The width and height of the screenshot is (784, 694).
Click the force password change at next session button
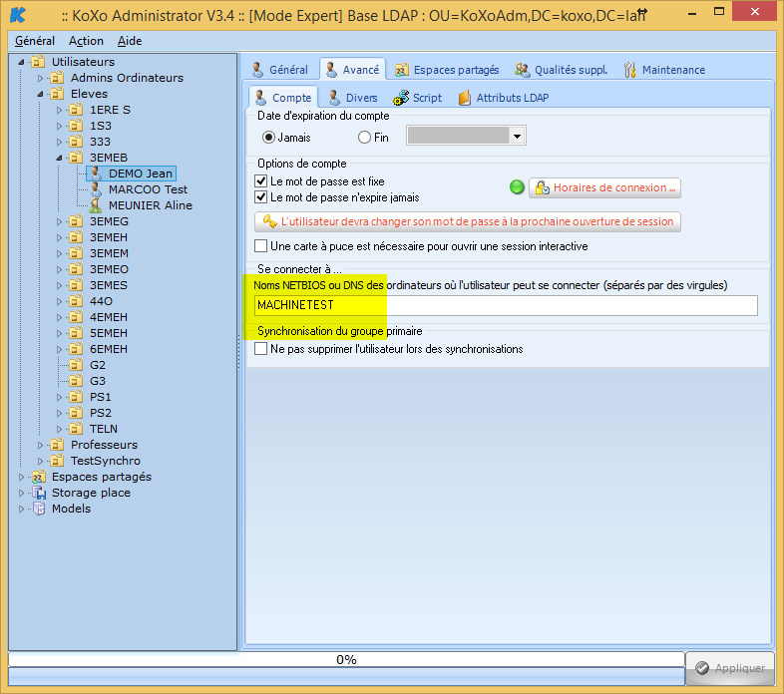[x=468, y=221]
